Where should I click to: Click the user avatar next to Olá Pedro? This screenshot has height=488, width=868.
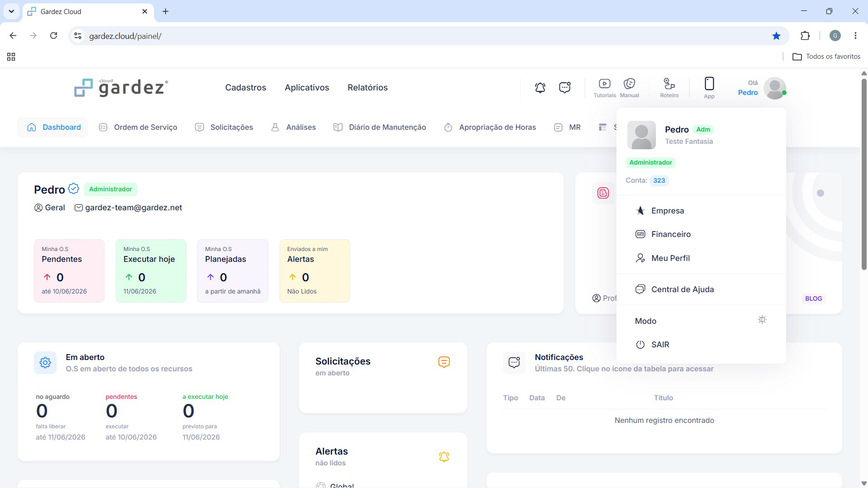[x=774, y=88]
